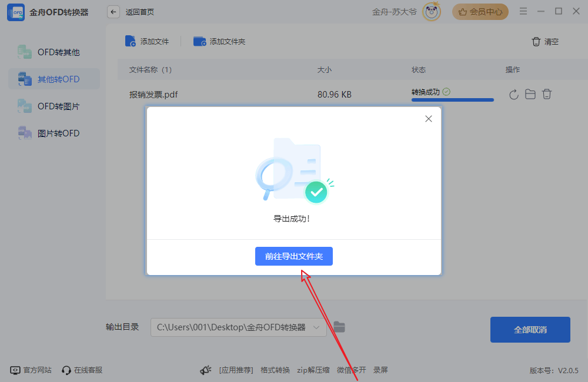Click the conversion progress bar under 转换成功

click(x=452, y=100)
